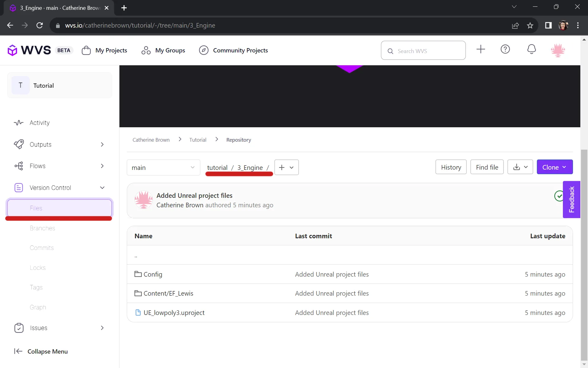588x368 pixels.
Task: Open the Help menu icon
Action: pos(505,49)
